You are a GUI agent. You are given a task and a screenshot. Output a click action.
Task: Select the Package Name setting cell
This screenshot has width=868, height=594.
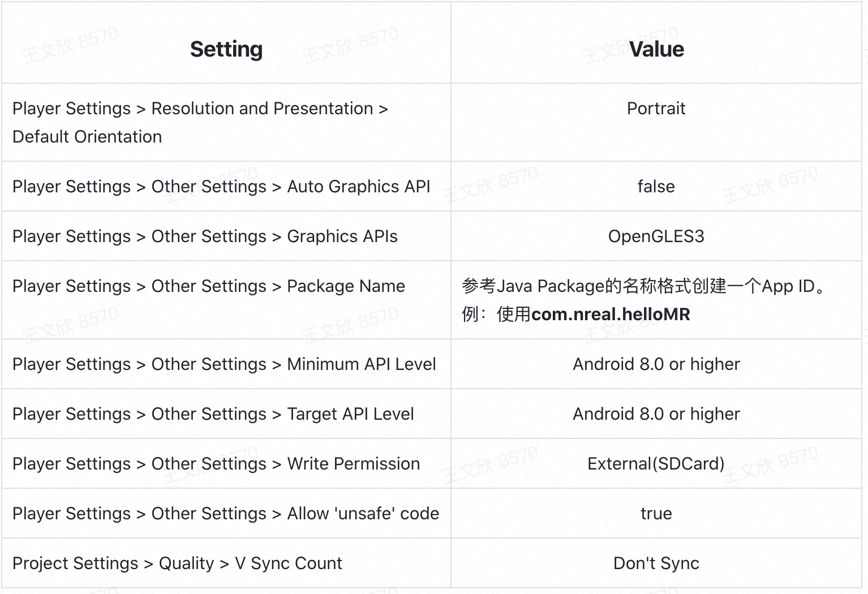pos(226,300)
